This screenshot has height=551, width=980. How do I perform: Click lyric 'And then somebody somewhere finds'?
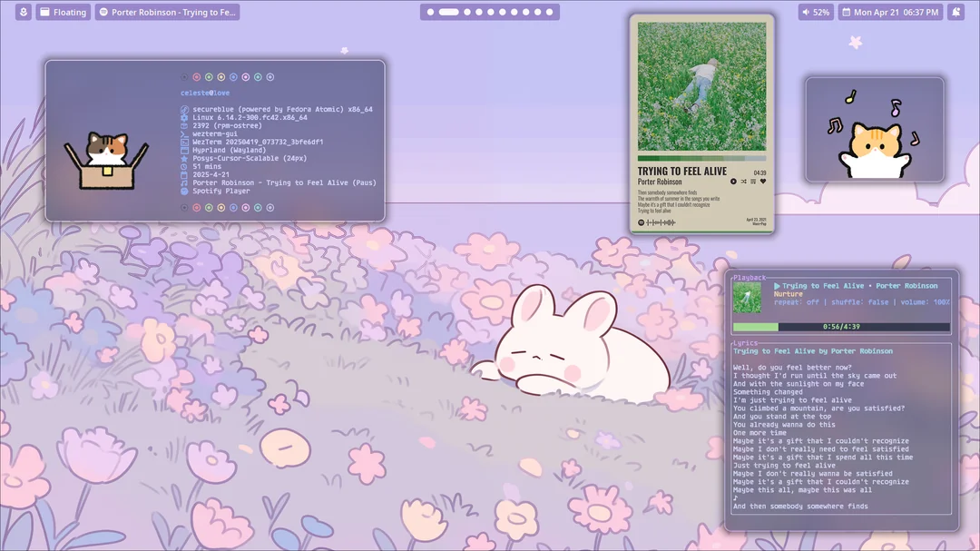pos(800,506)
